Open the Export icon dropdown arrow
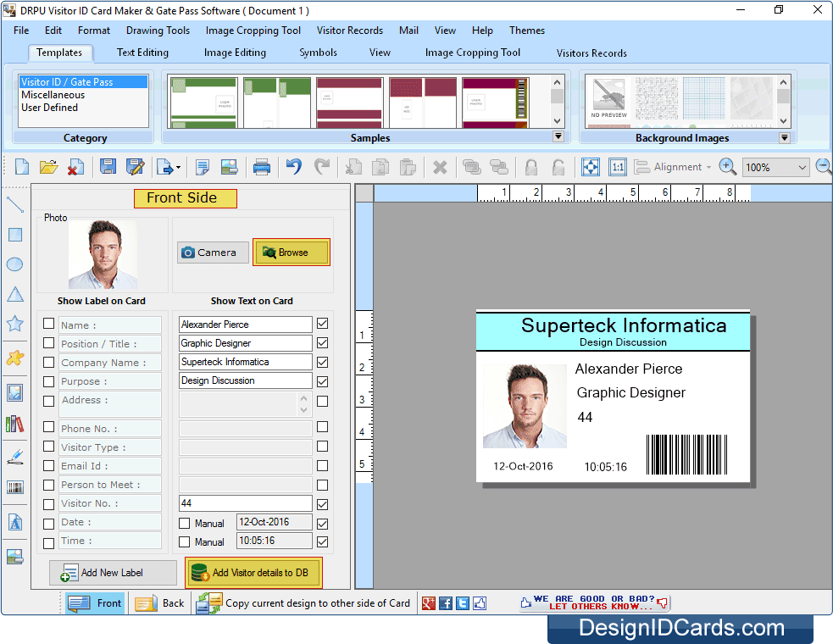 tap(178, 168)
